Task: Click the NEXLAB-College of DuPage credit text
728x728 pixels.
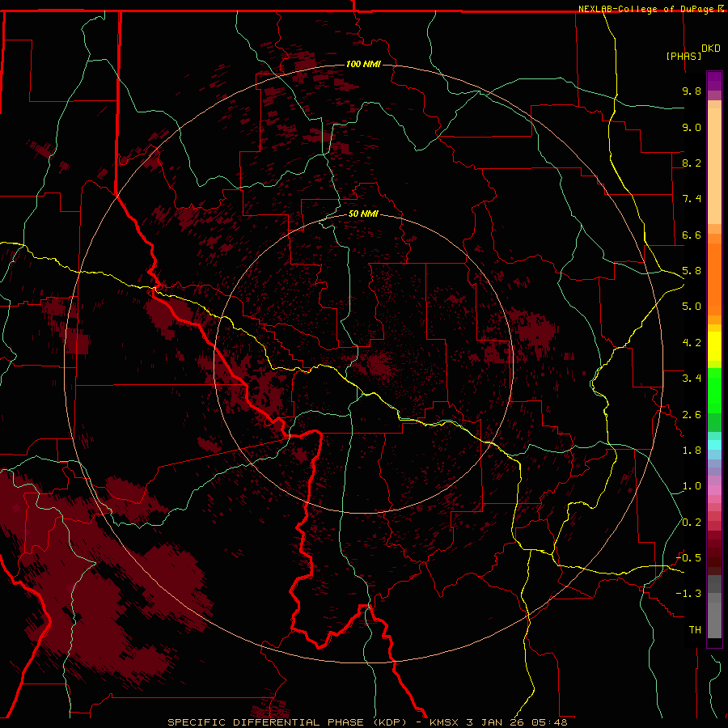Action: coord(647,9)
